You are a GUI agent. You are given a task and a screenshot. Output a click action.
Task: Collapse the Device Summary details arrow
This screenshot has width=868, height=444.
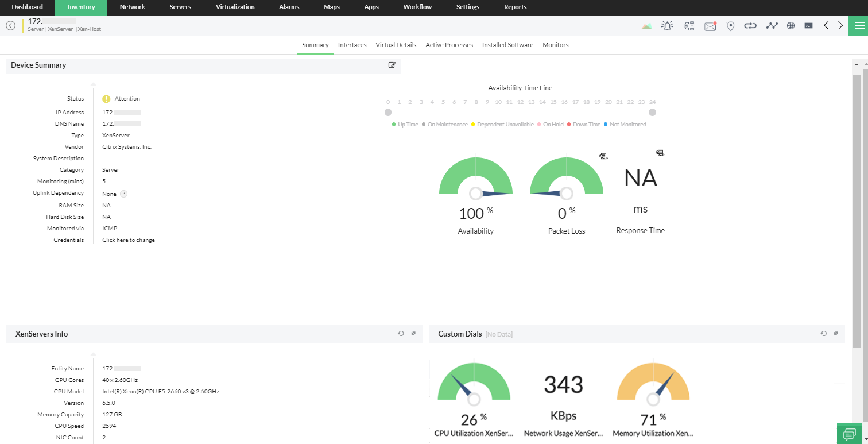point(93,84)
